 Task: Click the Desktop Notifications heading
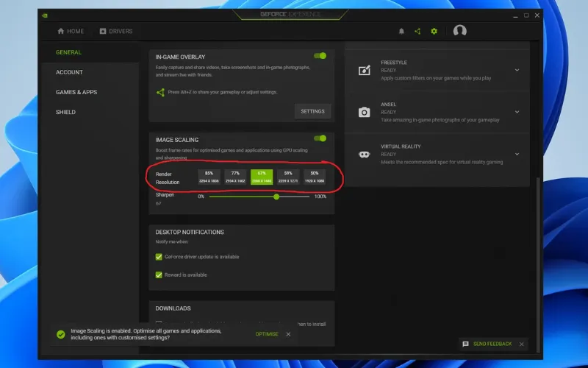[190, 232]
